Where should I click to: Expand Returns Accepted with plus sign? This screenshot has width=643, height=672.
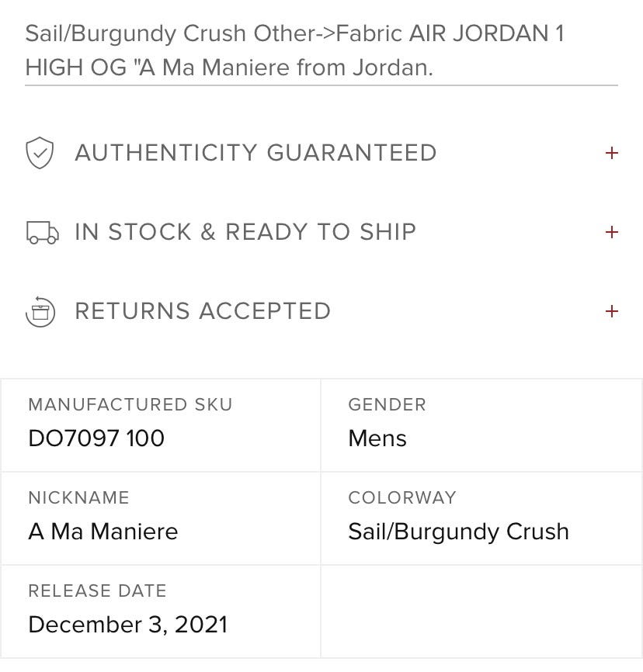tap(612, 311)
